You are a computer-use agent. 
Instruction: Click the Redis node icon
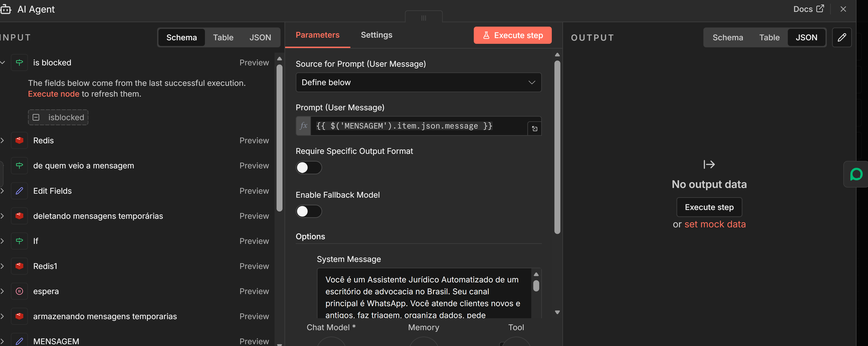(x=19, y=140)
